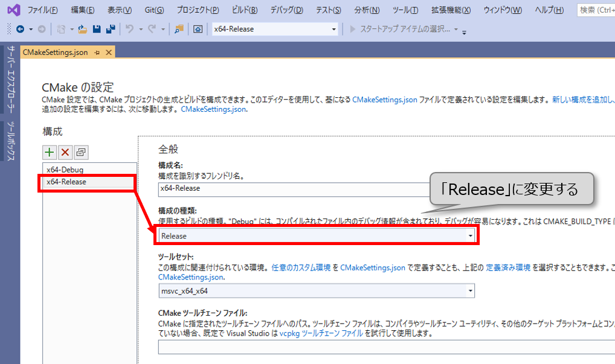Open the 分析(N) menu
The width and height of the screenshot is (615, 364).
[367, 10]
